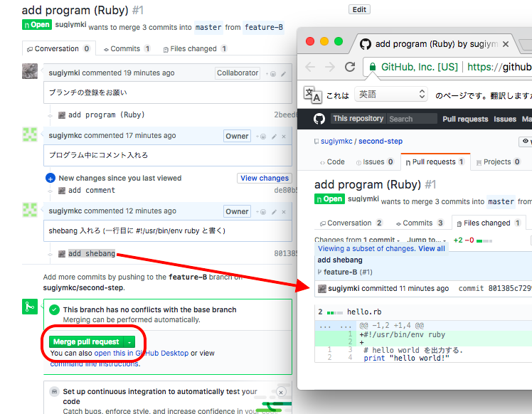
Task: Expand the 'Changes from 1 commit' dropdown
Action: [x=356, y=240]
